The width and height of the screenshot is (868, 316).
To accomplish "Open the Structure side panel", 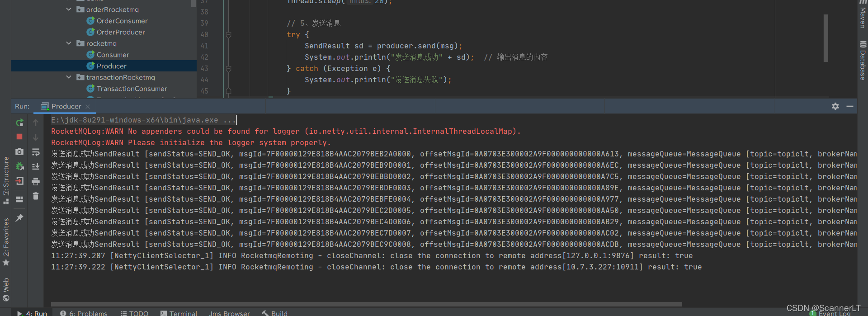I will coord(6,180).
